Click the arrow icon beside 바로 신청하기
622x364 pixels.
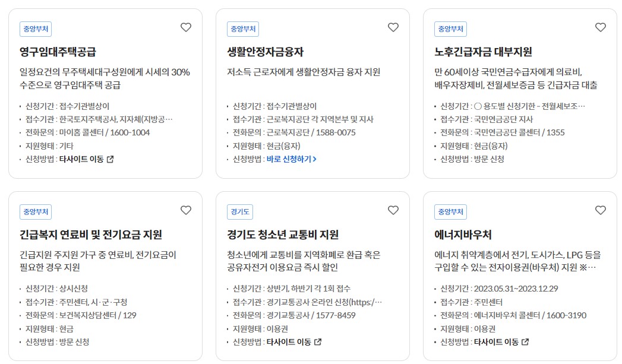pyautogui.click(x=314, y=159)
